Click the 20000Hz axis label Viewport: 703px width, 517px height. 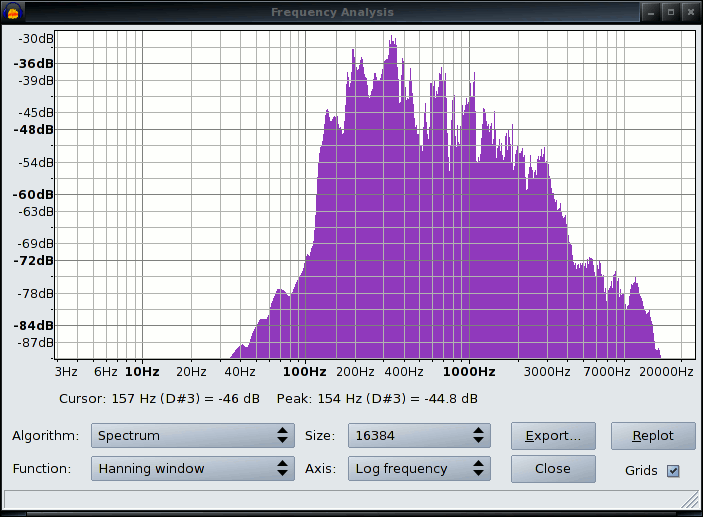point(666,372)
